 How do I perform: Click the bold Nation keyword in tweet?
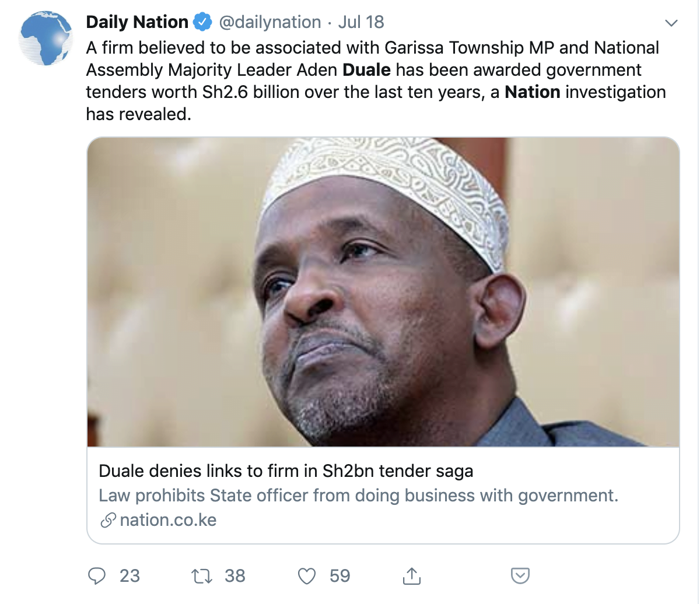(532, 92)
